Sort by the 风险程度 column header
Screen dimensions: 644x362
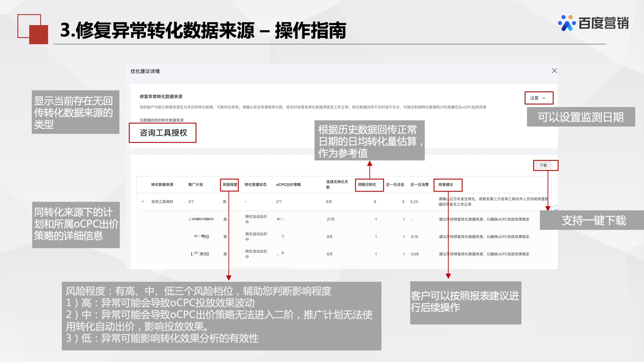tap(229, 185)
